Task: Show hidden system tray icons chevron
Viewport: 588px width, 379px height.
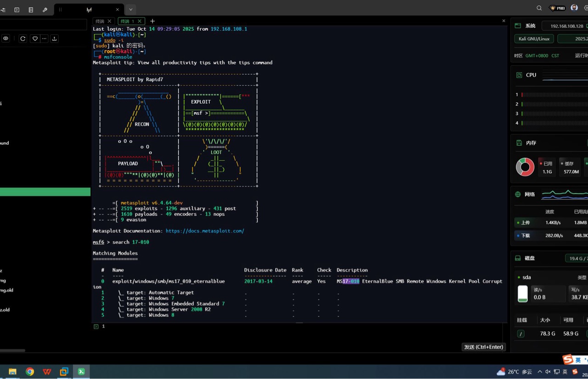Action: [x=539, y=372]
